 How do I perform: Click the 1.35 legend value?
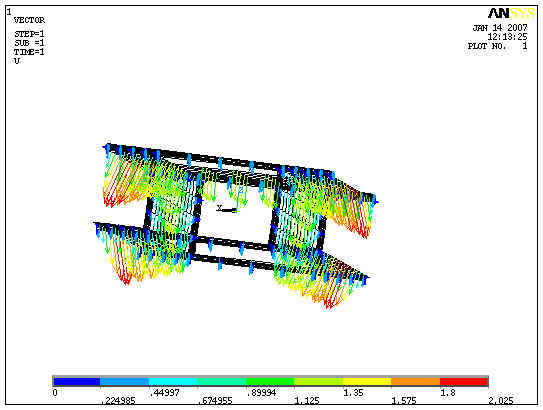354,393
